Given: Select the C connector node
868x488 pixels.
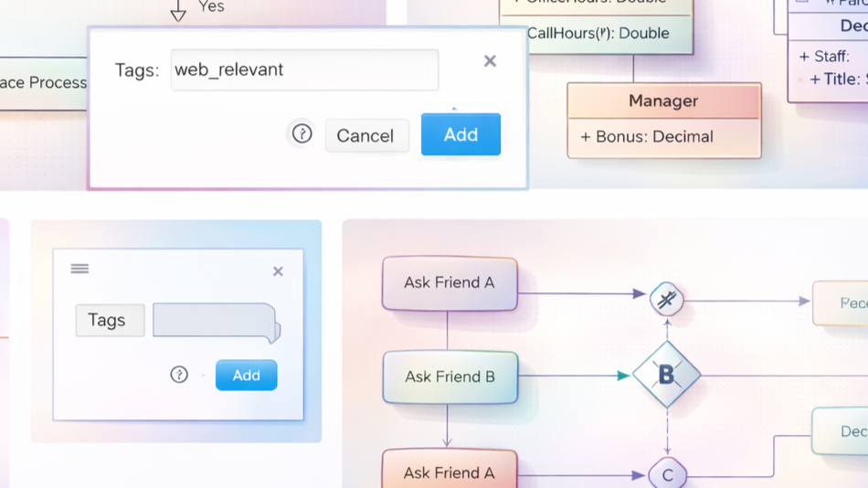Looking at the screenshot, I should tap(667, 475).
